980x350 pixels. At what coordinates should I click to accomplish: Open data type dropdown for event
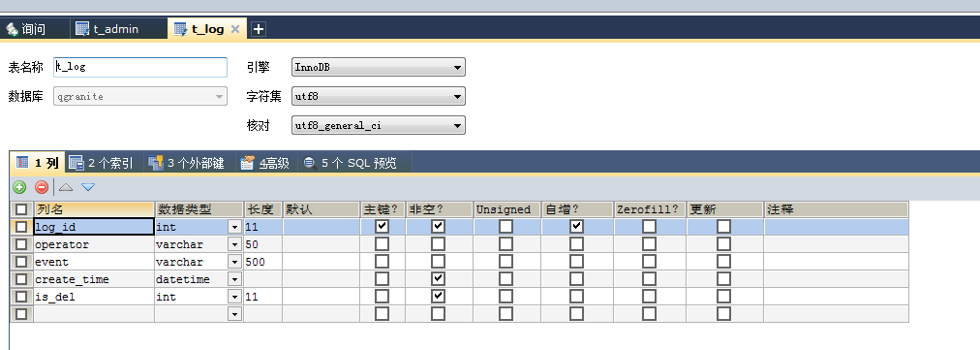[x=235, y=262]
